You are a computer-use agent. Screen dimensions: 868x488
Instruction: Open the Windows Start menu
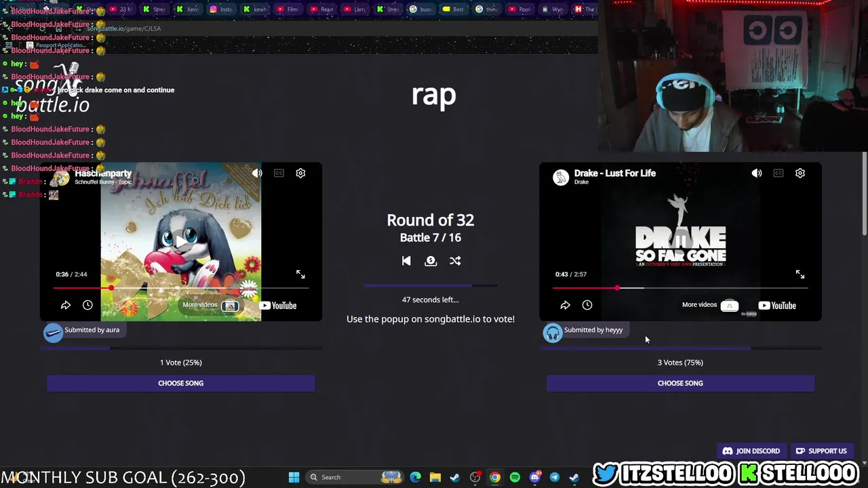point(294,477)
